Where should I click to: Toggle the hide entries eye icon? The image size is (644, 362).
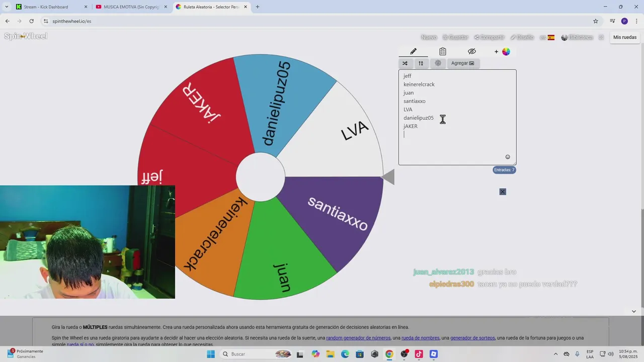471,51
